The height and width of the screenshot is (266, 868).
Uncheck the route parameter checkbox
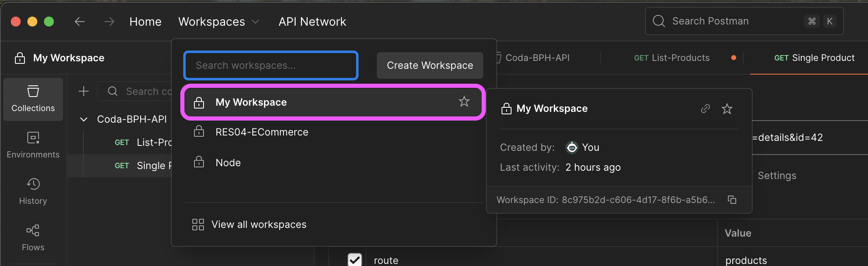(x=355, y=260)
